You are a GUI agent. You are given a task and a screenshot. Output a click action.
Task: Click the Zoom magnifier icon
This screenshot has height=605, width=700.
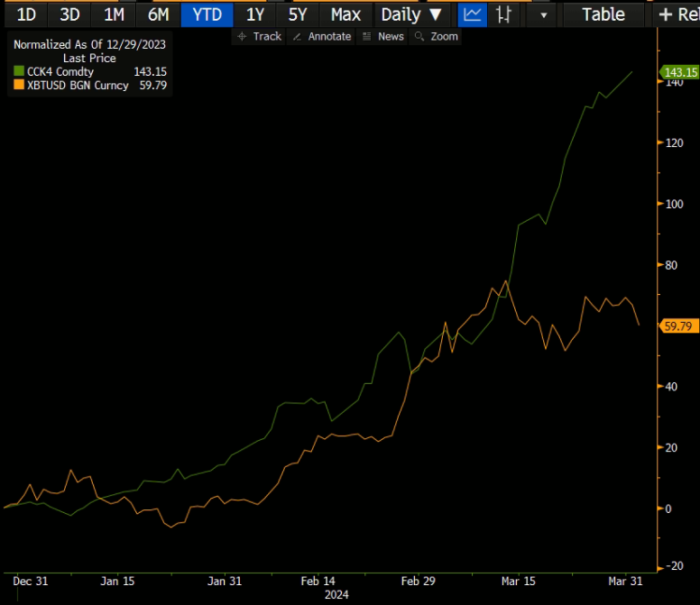(x=419, y=36)
